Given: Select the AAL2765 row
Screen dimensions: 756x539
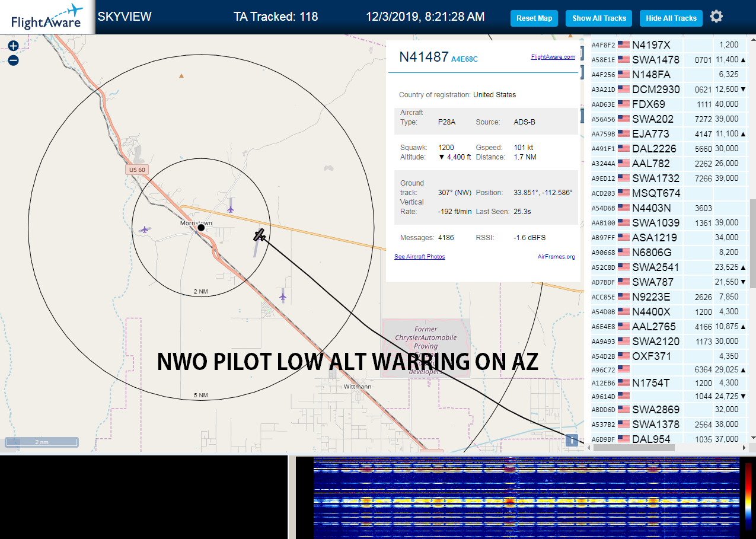Looking at the screenshot, I should click(668, 326).
